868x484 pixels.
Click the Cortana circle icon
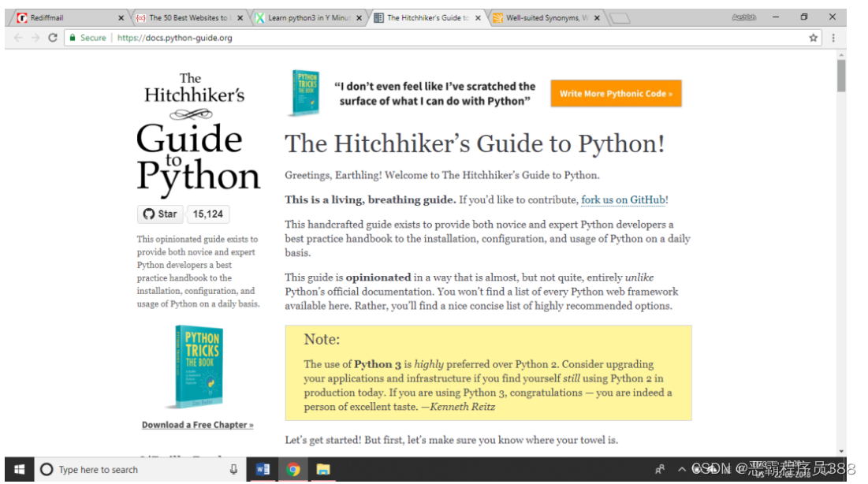pos(47,470)
